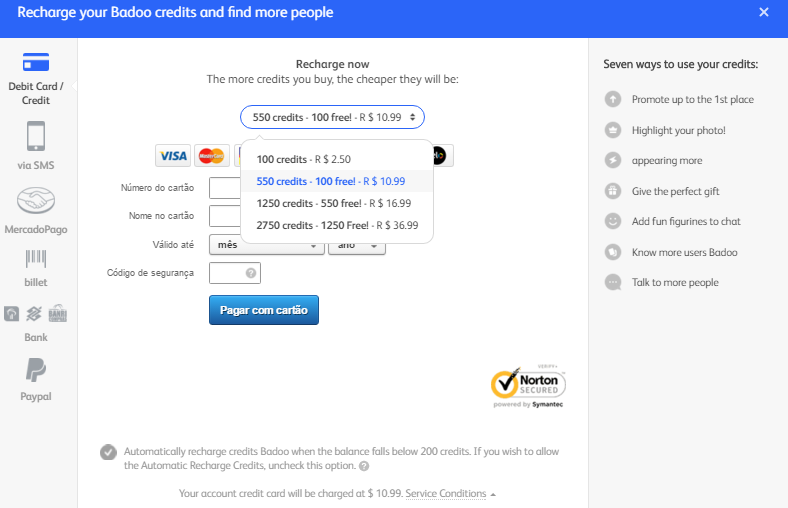The width and height of the screenshot is (788, 508).
Task: Expand the Service Conditions arrow
Action: click(493, 495)
